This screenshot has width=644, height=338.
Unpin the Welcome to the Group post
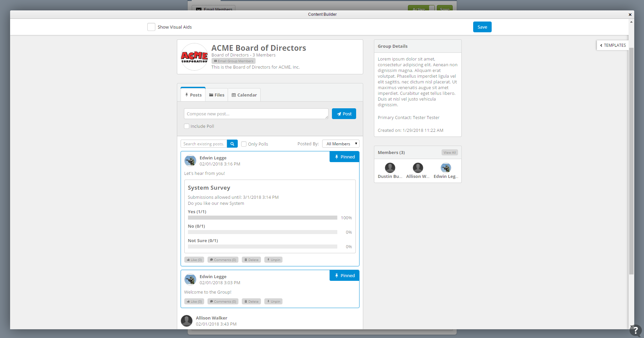click(x=273, y=301)
